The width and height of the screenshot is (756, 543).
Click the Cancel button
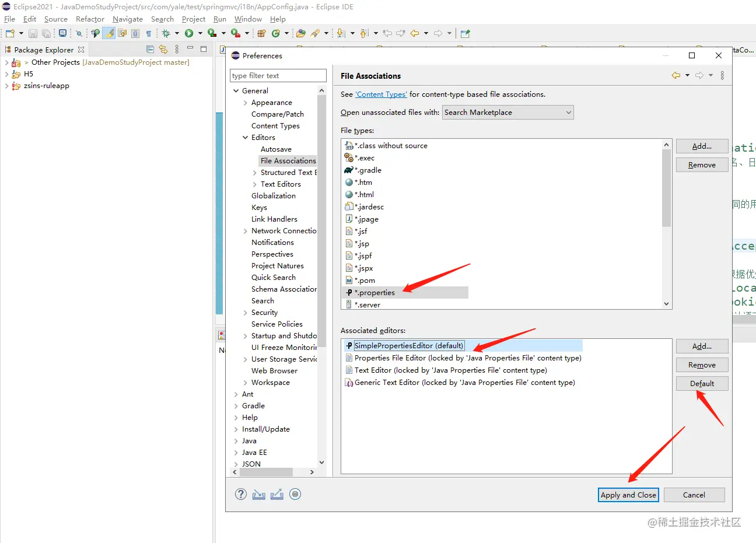pyautogui.click(x=694, y=495)
